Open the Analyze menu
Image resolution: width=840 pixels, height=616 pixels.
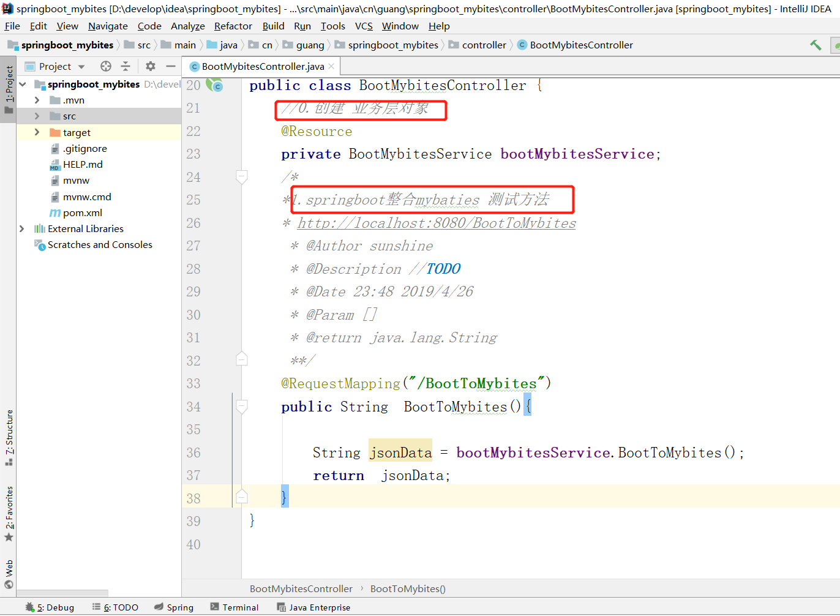[x=187, y=26]
